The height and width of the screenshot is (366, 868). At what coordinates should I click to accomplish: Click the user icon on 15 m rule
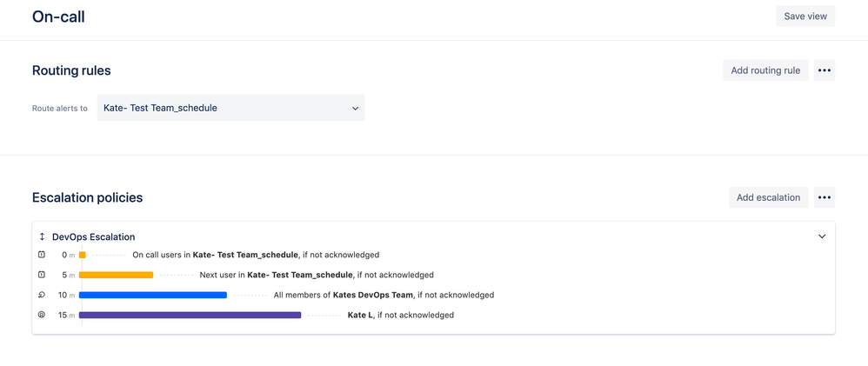click(x=42, y=315)
